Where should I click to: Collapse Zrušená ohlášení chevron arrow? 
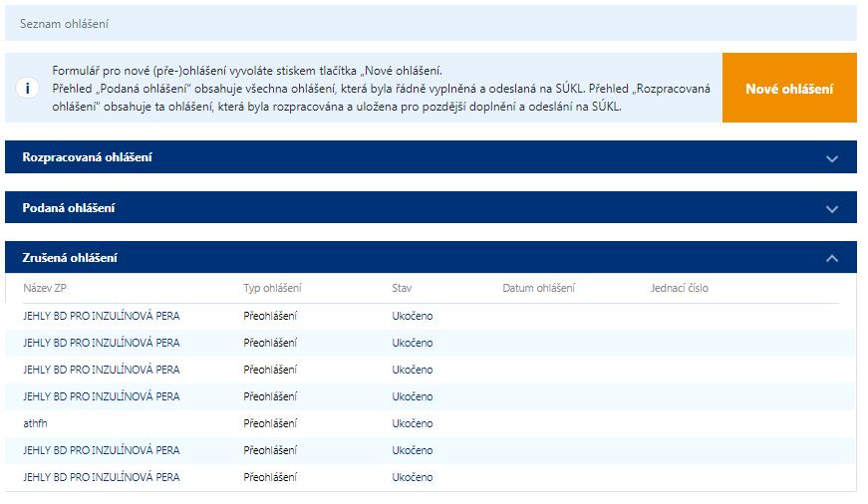tap(831, 258)
